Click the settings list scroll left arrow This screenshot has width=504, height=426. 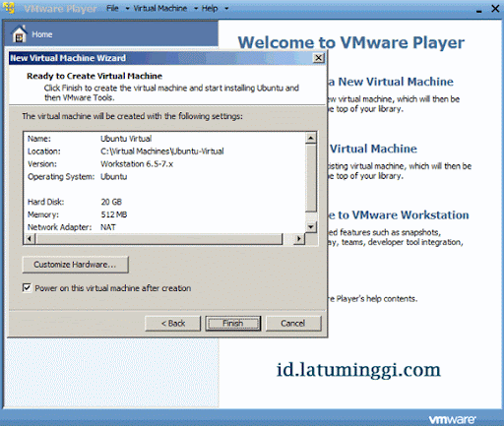pyautogui.click(x=30, y=238)
